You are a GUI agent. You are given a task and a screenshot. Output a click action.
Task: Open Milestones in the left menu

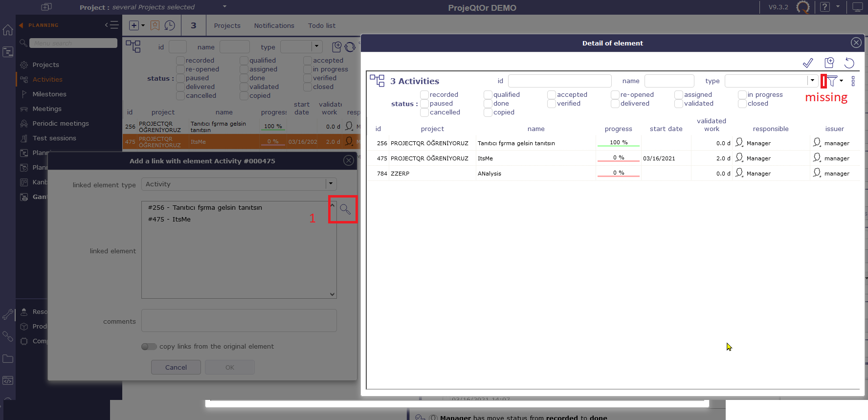[x=49, y=94]
